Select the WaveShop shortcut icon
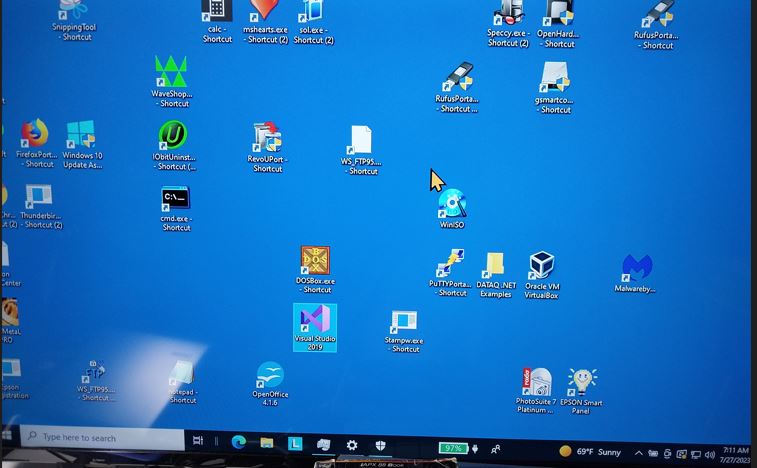757x468 pixels. [x=171, y=81]
